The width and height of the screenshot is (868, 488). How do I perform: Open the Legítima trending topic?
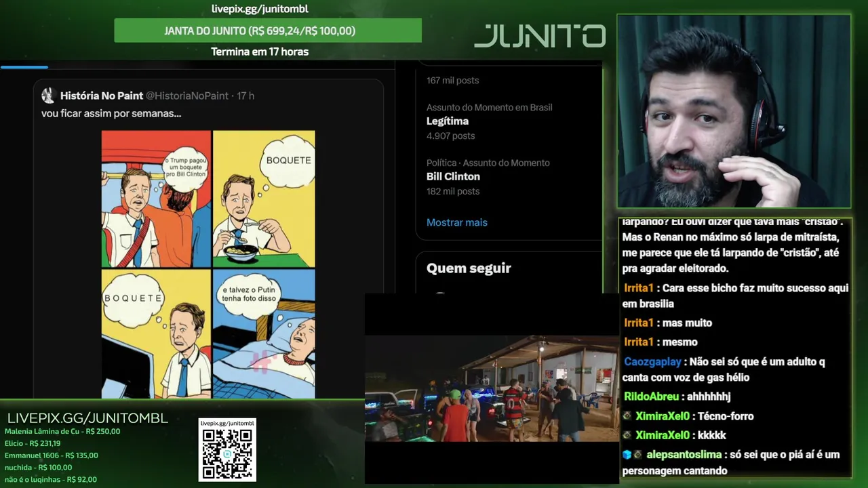(448, 121)
